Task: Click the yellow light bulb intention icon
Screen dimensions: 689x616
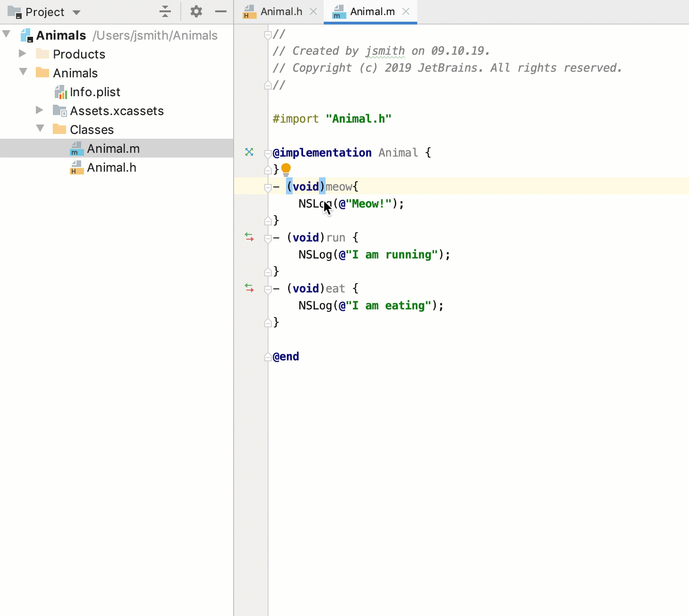Action: pos(286,169)
